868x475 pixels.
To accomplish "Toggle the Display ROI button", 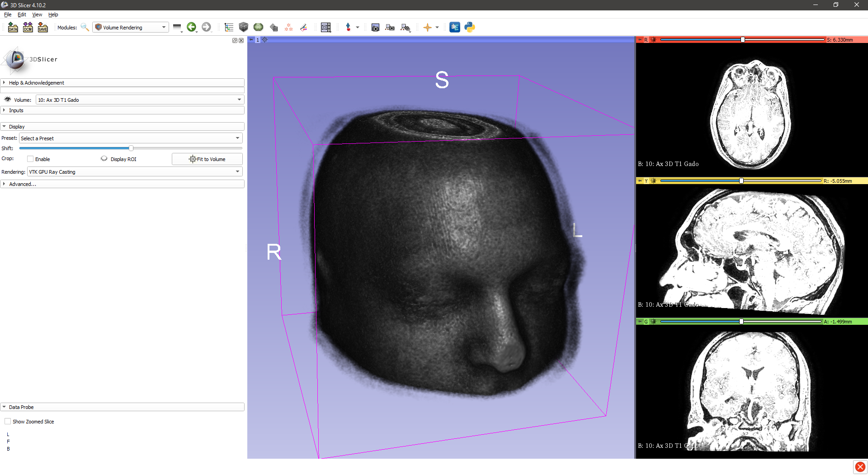I will [x=104, y=159].
